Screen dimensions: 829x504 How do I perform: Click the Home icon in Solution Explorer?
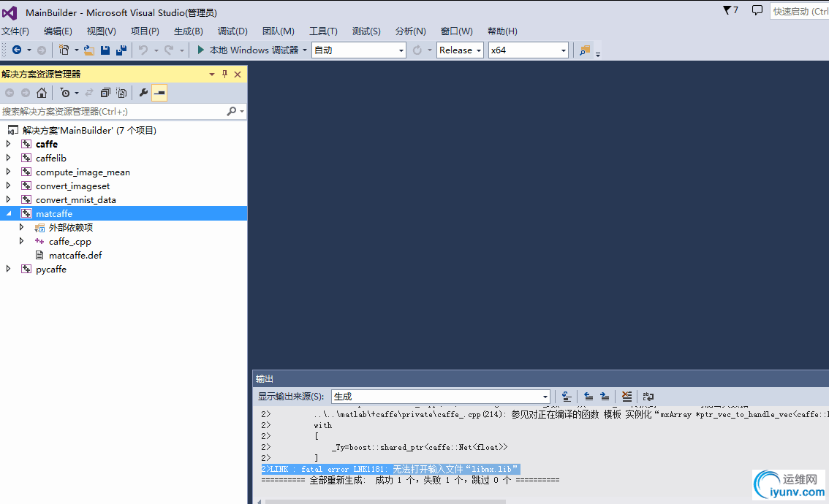pyautogui.click(x=42, y=93)
